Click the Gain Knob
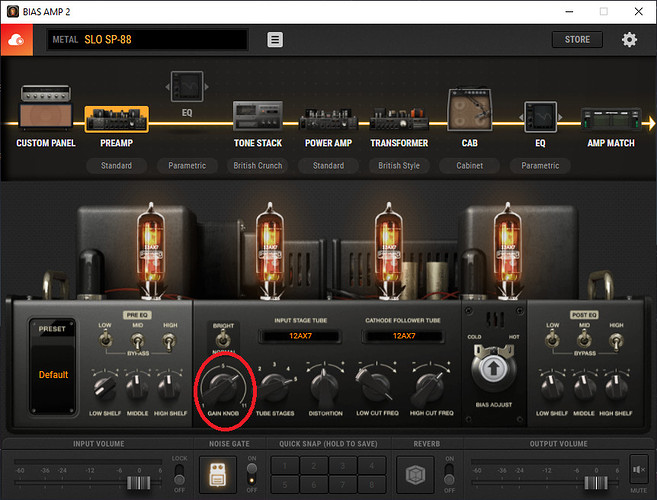 point(223,388)
